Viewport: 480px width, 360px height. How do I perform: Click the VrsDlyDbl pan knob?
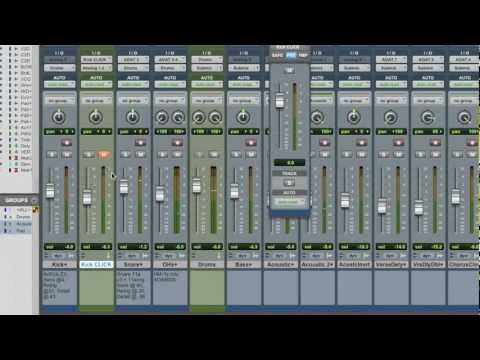[427, 117]
